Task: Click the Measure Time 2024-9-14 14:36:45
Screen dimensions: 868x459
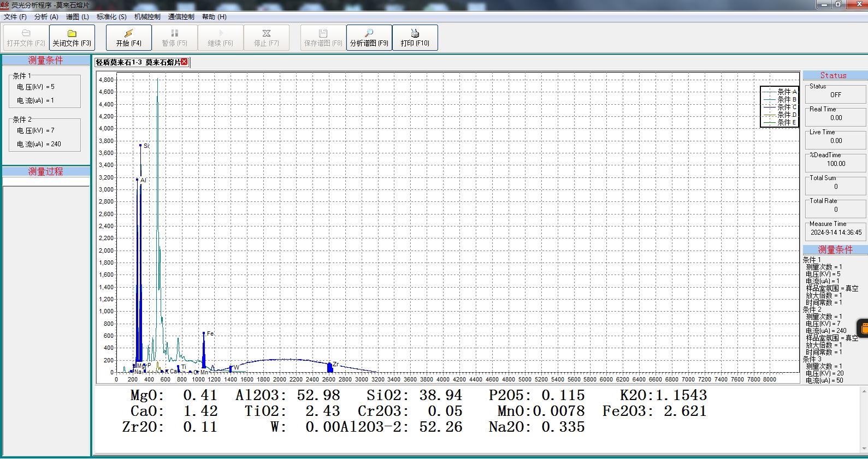Action: [x=836, y=233]
